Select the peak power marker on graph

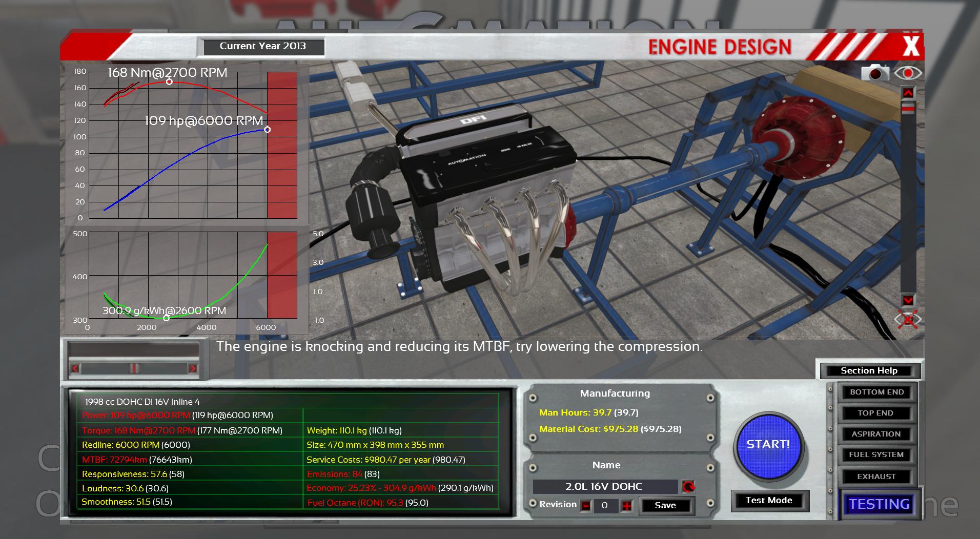click(x=267, y=130)
